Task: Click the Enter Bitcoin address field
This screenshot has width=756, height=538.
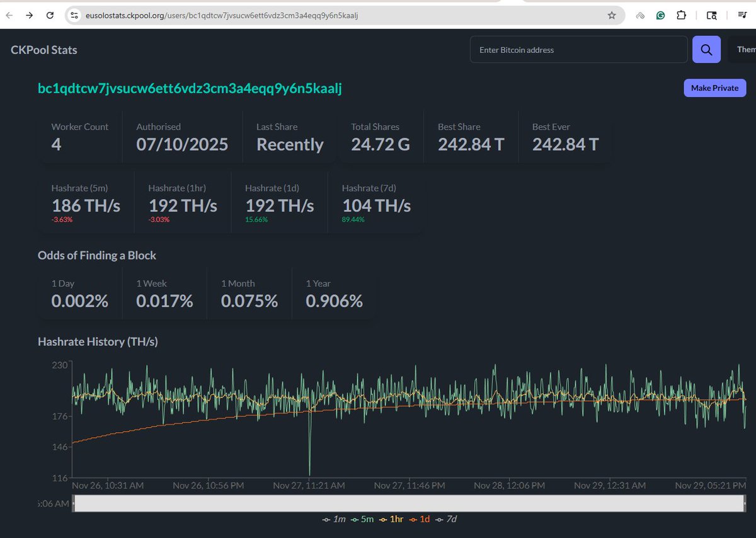Action: coord(579,50)
